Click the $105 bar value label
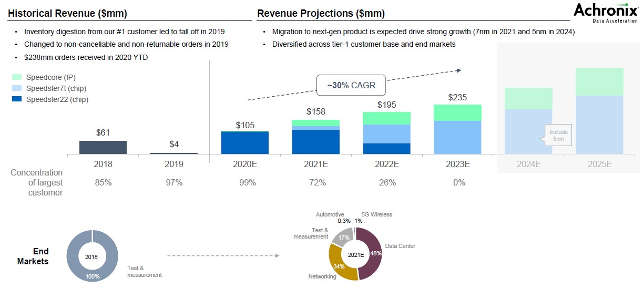The height and width of the screenshot is (289, 644). (x=245, y=125)
